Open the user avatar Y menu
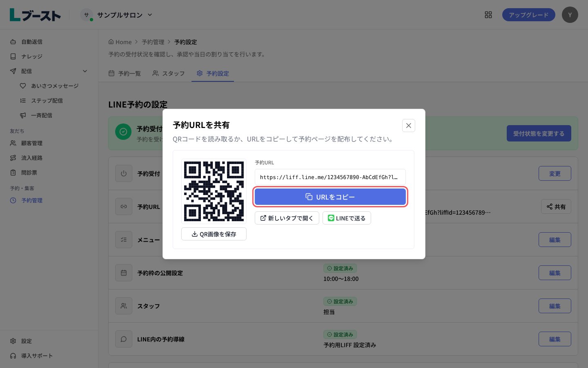 [570, 15]
